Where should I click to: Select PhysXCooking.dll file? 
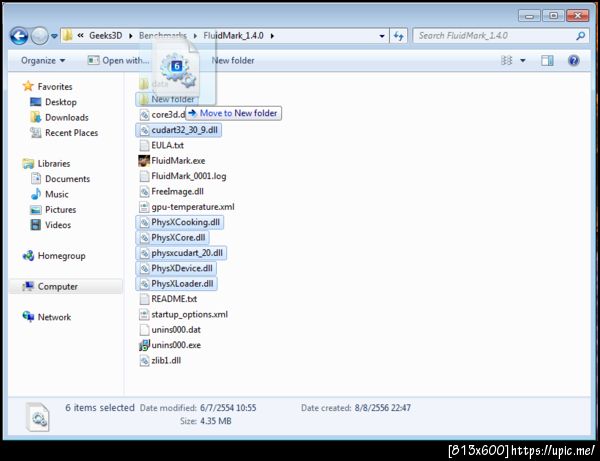point(180,222)
